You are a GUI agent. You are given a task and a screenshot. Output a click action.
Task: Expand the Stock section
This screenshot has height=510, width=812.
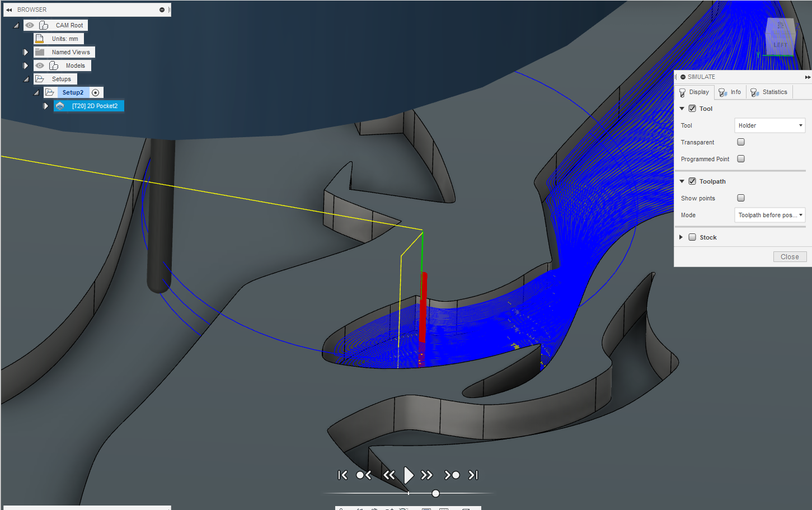680,236
